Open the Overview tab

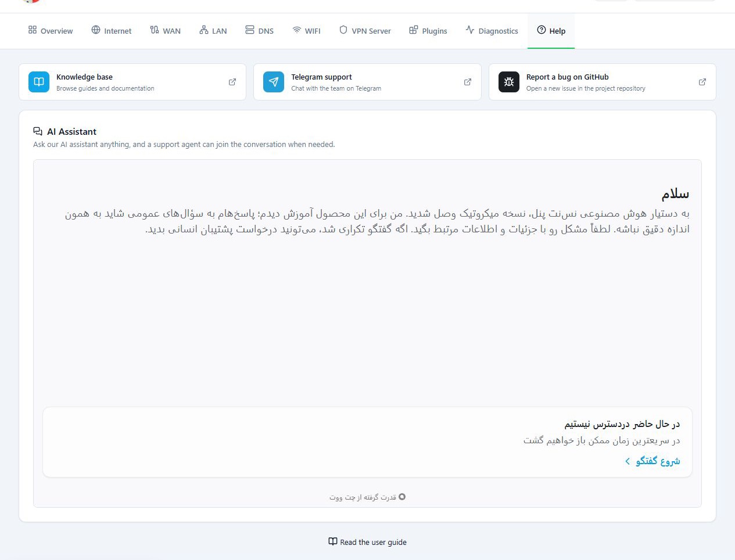tap(51, 31)
